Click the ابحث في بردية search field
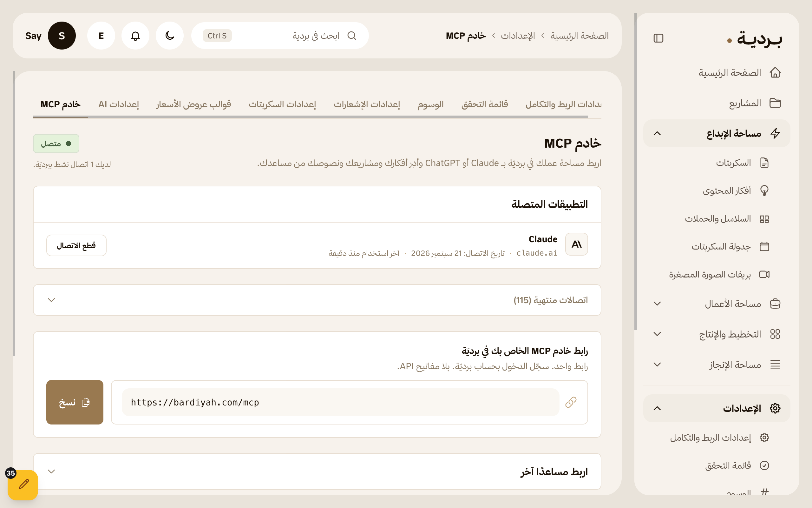 (280, 36)
